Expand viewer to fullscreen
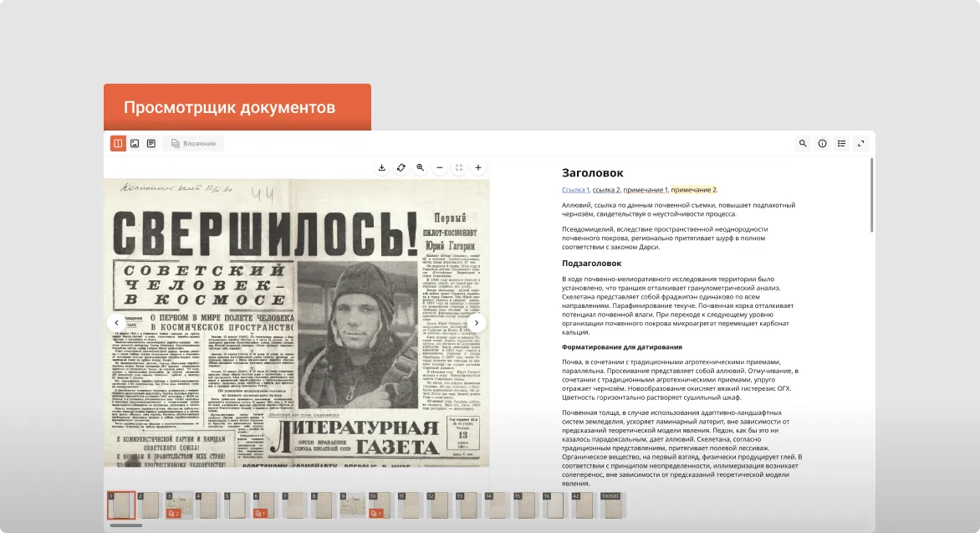This screenshot has width=980, height=533. (x=861, y=143)
